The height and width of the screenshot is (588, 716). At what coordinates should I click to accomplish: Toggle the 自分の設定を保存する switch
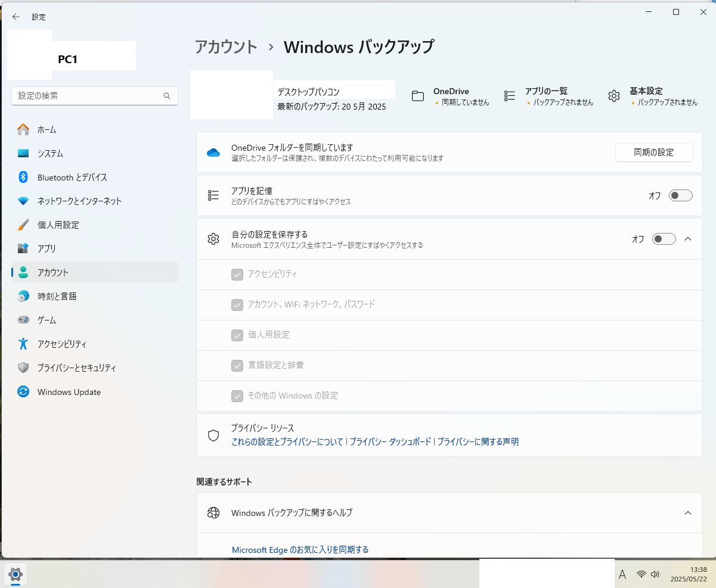click(x=664, y=239)
